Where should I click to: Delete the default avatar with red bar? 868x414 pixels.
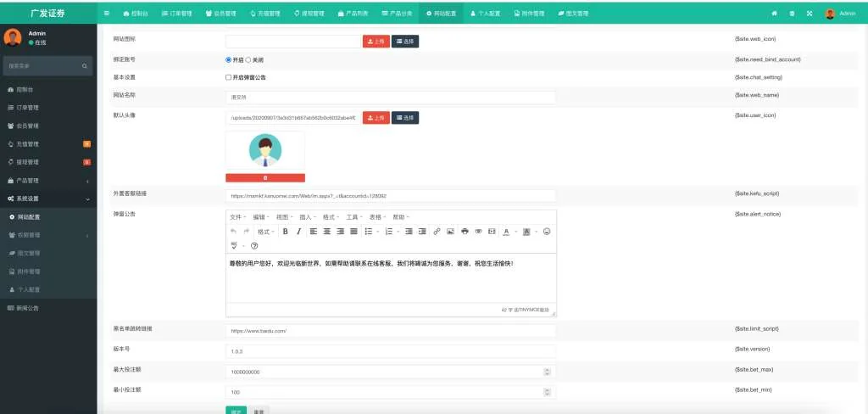[265, 178]
